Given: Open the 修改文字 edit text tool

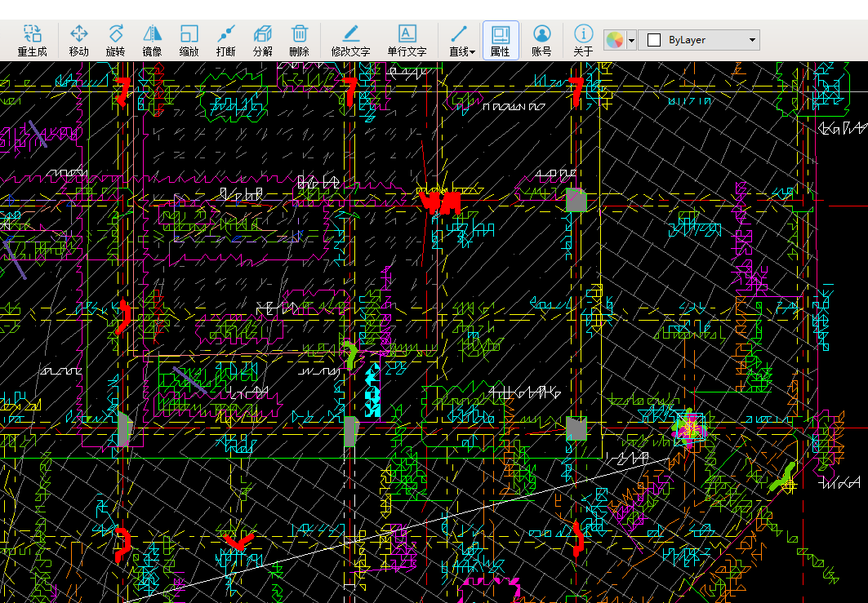Looking at the screenshot, I should pyautogui.click(x=350, y=33).
